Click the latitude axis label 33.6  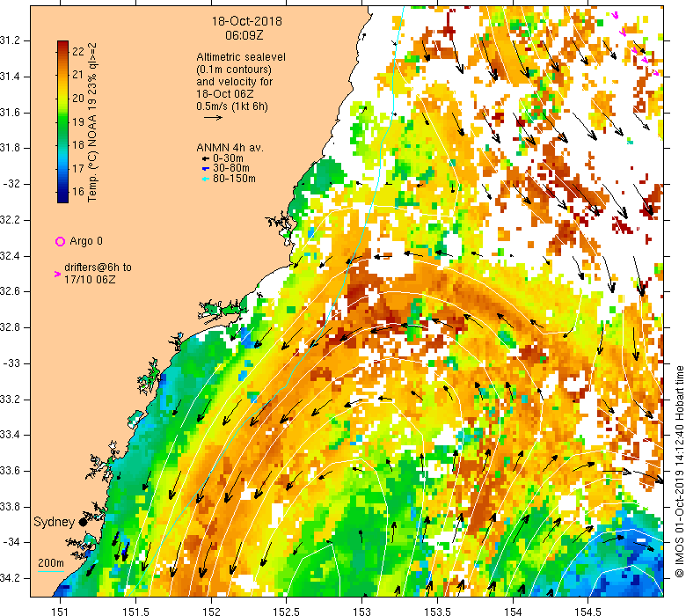(10, 471)
